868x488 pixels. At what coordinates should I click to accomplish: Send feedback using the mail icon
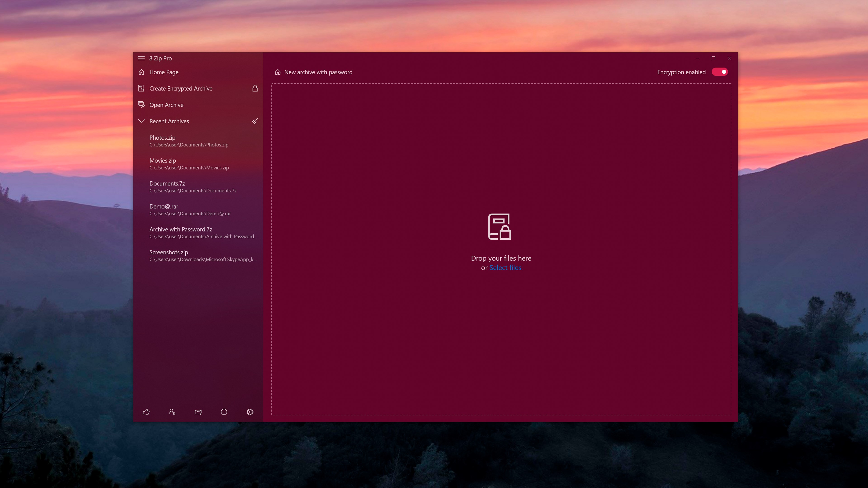pos(198,412)
